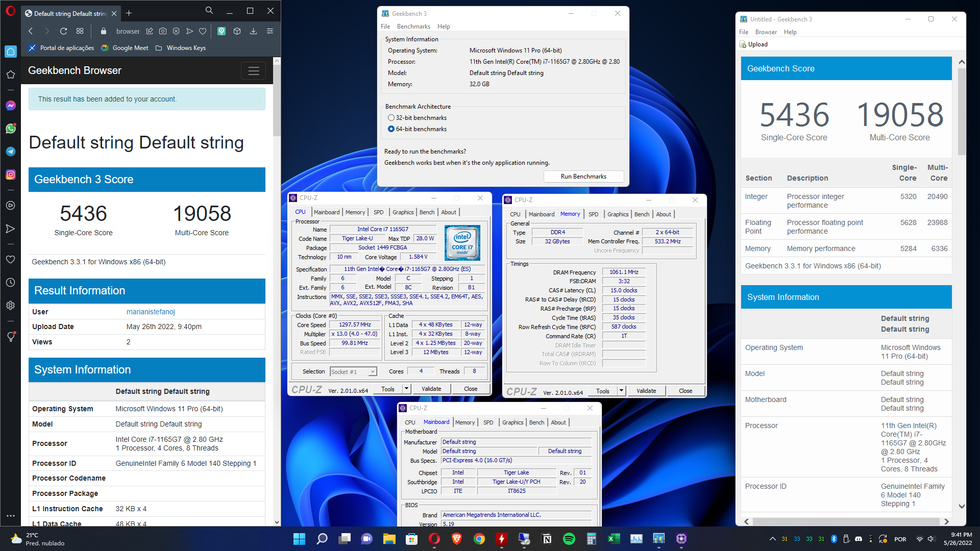Open Windows Start menu
Viewport: 980px width, 551px height.
click(300, 539)
